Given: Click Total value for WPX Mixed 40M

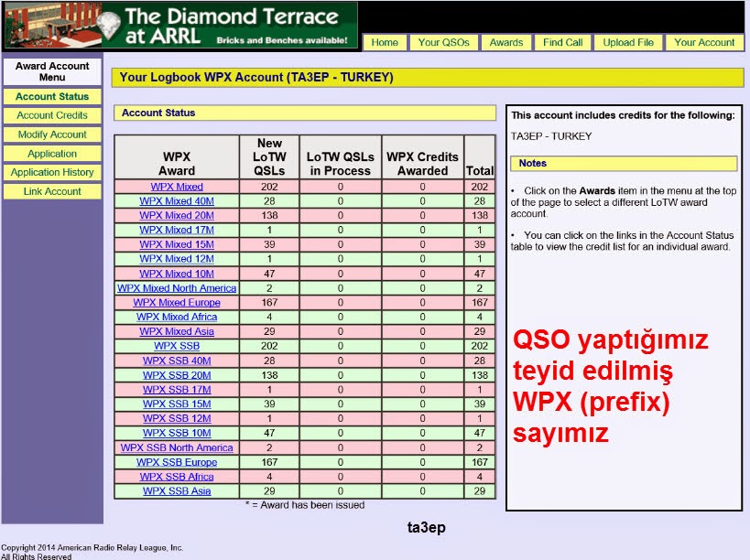Looking at the screenshot, I should [x=480, y=201].
